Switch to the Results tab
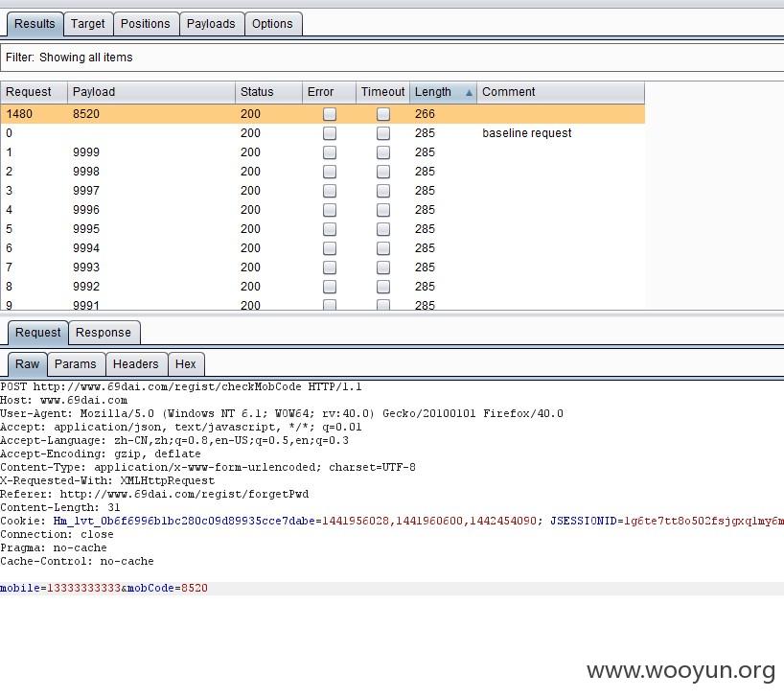The height and width of the screenshot is (698, 784). (x=35, y=24)
